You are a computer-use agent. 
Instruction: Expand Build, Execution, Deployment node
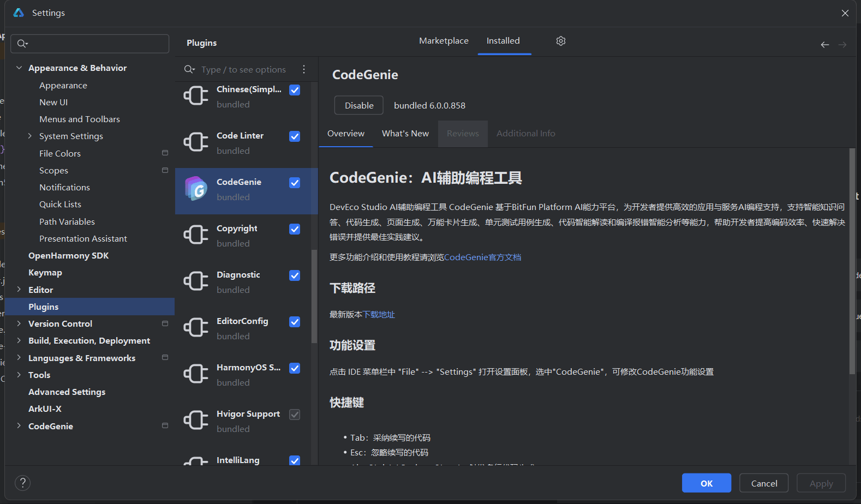click(19, 340)
